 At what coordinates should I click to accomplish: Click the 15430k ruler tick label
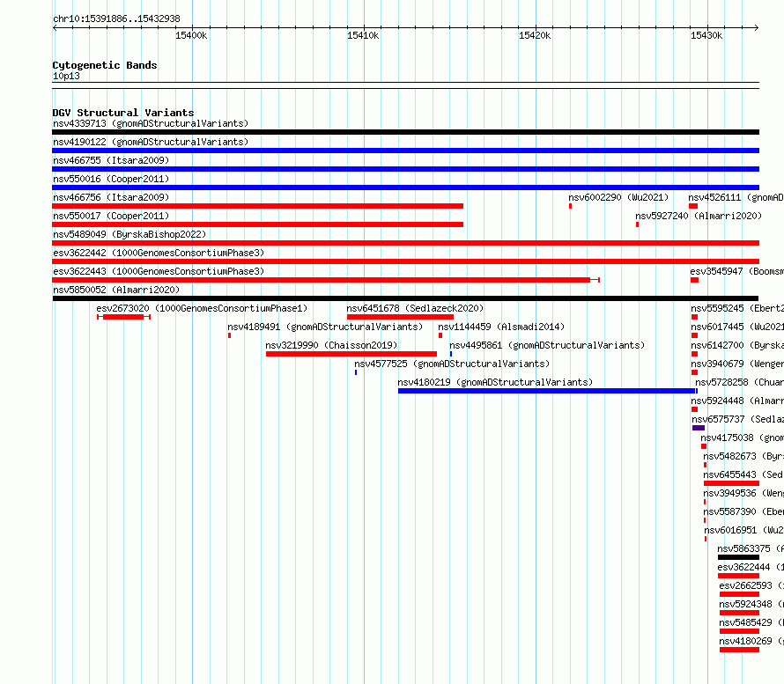coord(706,35)
